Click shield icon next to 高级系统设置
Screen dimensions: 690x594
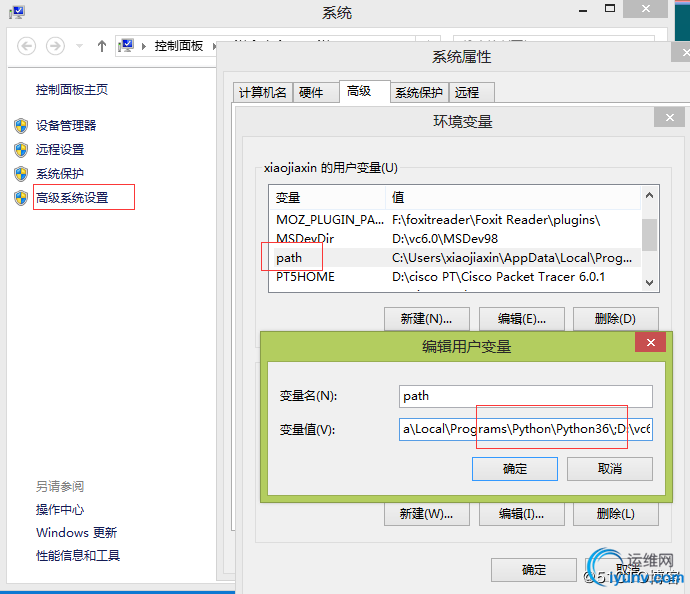[21, 198]
